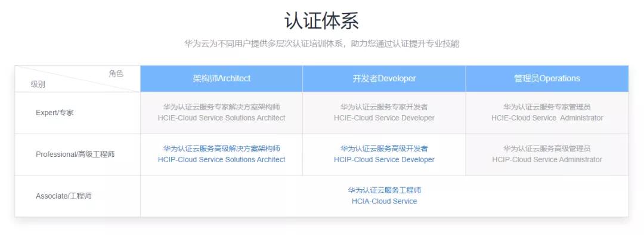Click the Professional/高级工程师 row label
This screenshot has width=644, height=235.
pos(75,154)
